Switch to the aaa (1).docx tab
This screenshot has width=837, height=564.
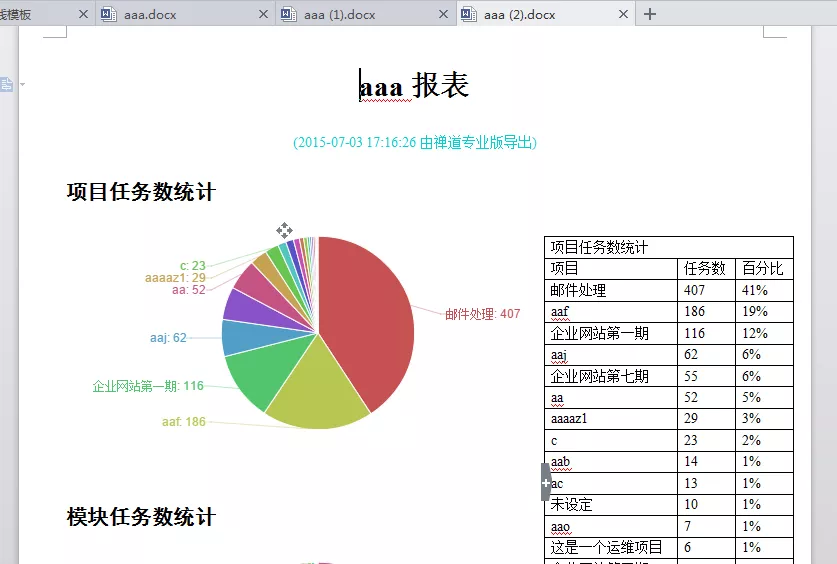pyautogui.click(x=365, y=14)
